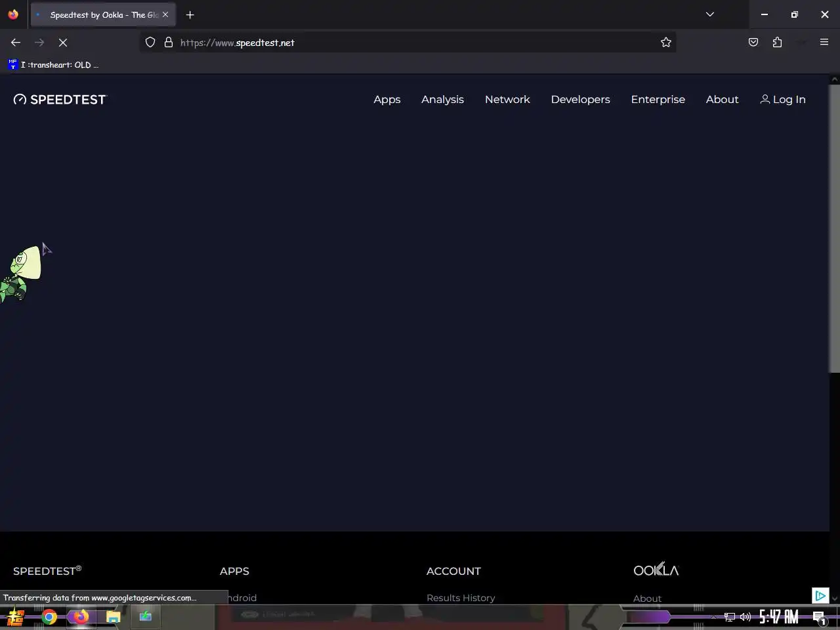The height and width of the screenshot is (630, 840).
Task: Open the Network navigation item
Action: point(507,99)
